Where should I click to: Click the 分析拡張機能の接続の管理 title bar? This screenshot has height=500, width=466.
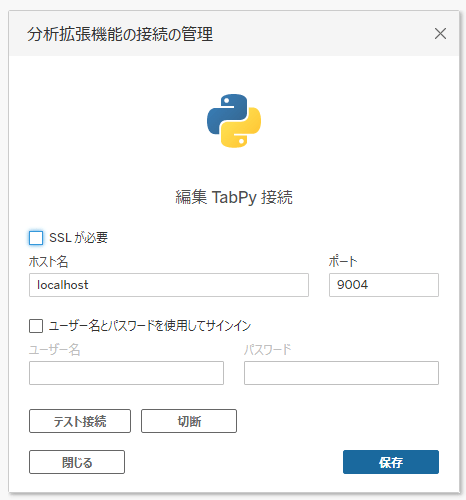coord(234,34)
